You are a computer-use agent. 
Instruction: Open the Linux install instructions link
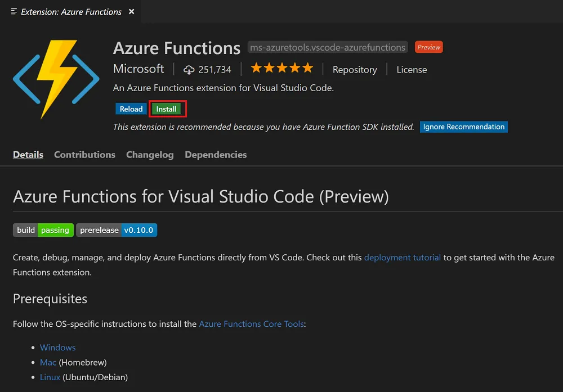point(50,377)
